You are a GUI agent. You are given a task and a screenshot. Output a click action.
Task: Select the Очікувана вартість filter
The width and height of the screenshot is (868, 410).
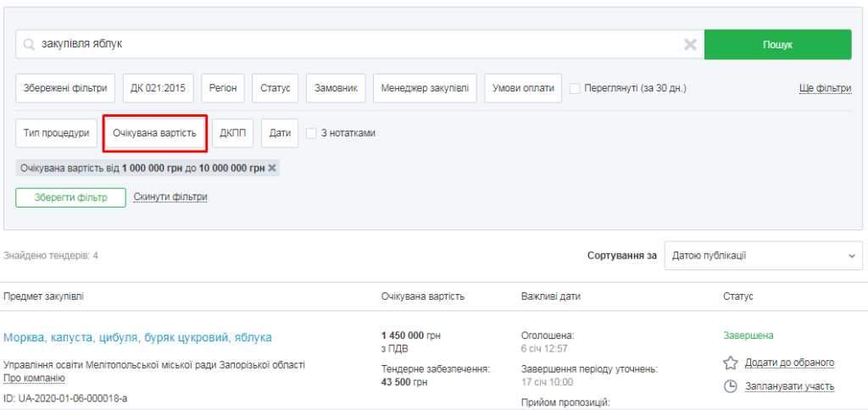tap(155, 133)
